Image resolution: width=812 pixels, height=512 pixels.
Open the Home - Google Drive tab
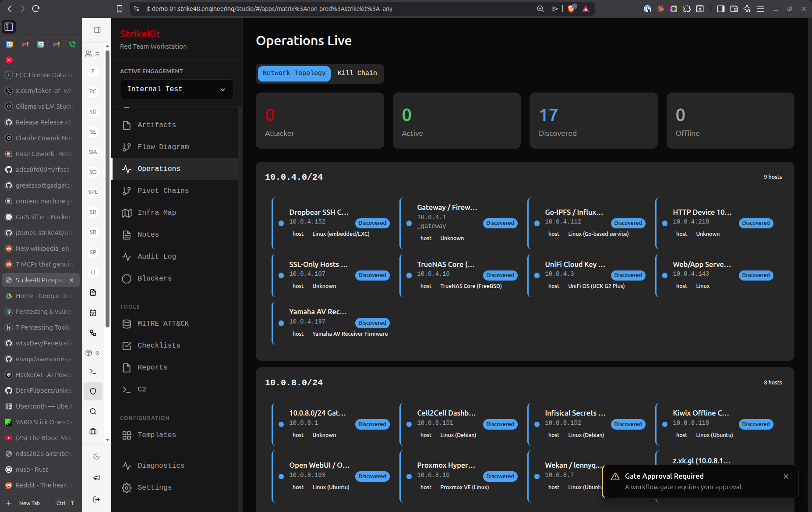[41, 296]
